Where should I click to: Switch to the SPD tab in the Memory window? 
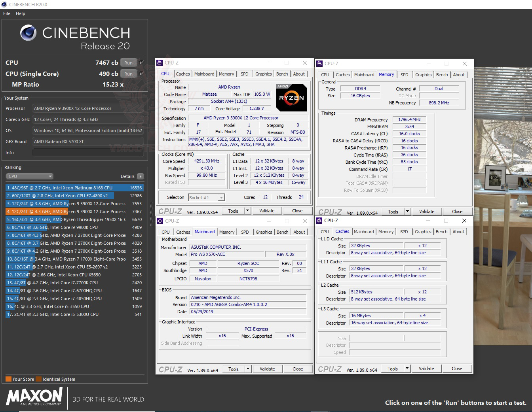[405, 74]
